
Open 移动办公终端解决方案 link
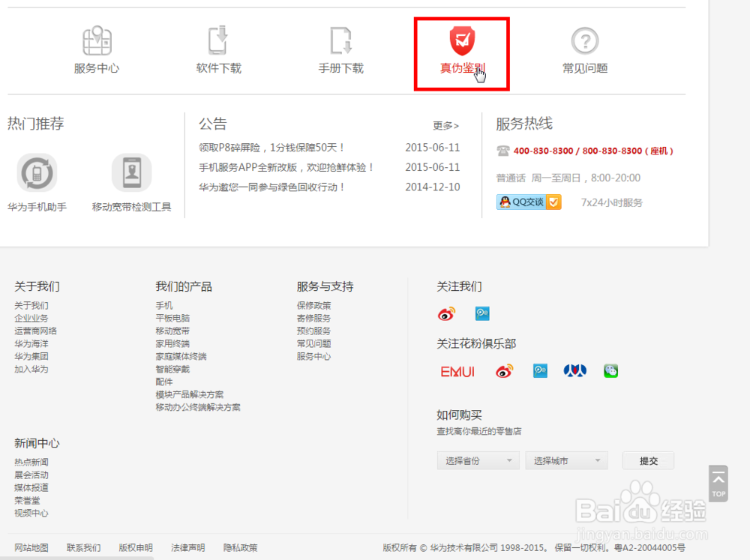pyautogui.click(x=198, y=408)
